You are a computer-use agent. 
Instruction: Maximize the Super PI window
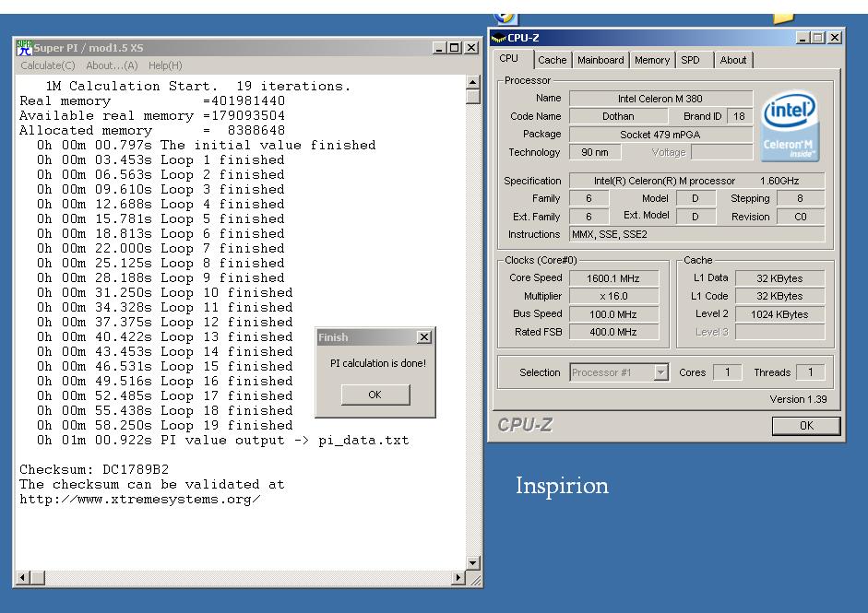point(455,48)
